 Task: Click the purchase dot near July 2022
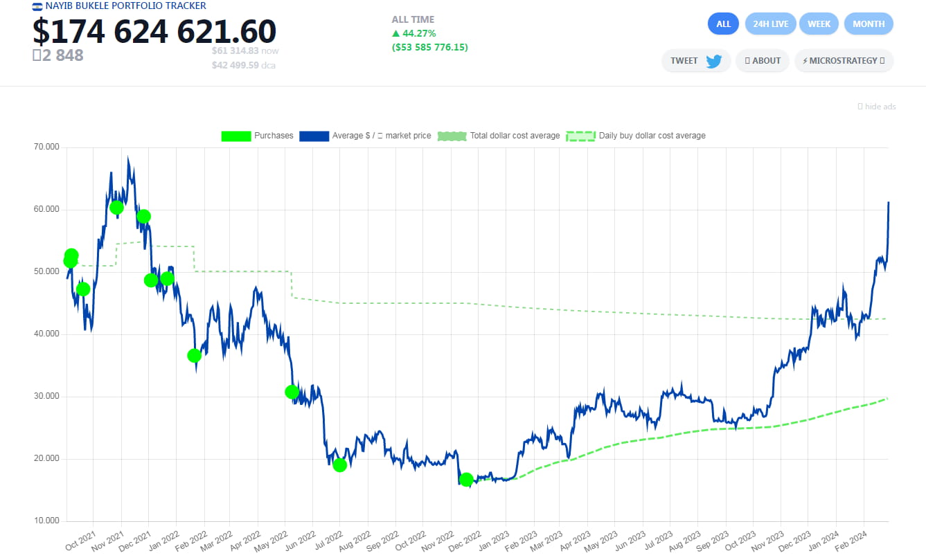click(339, 465)
